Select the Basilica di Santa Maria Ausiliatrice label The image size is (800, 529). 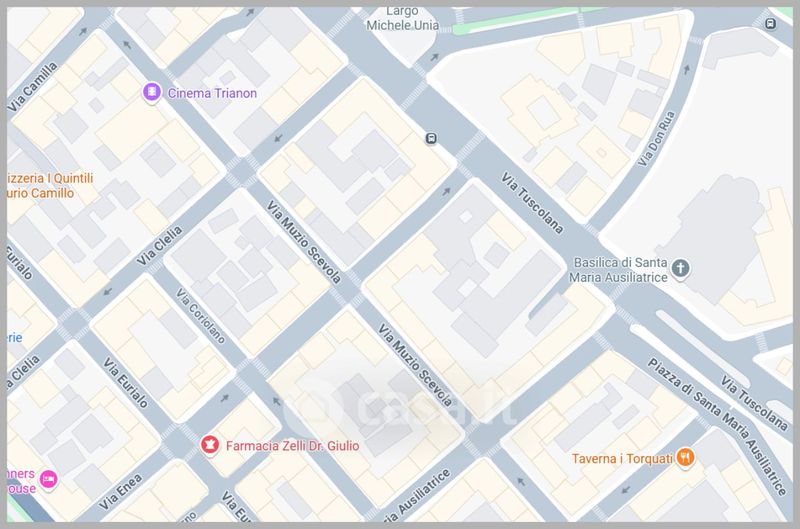tap(618, 270)
